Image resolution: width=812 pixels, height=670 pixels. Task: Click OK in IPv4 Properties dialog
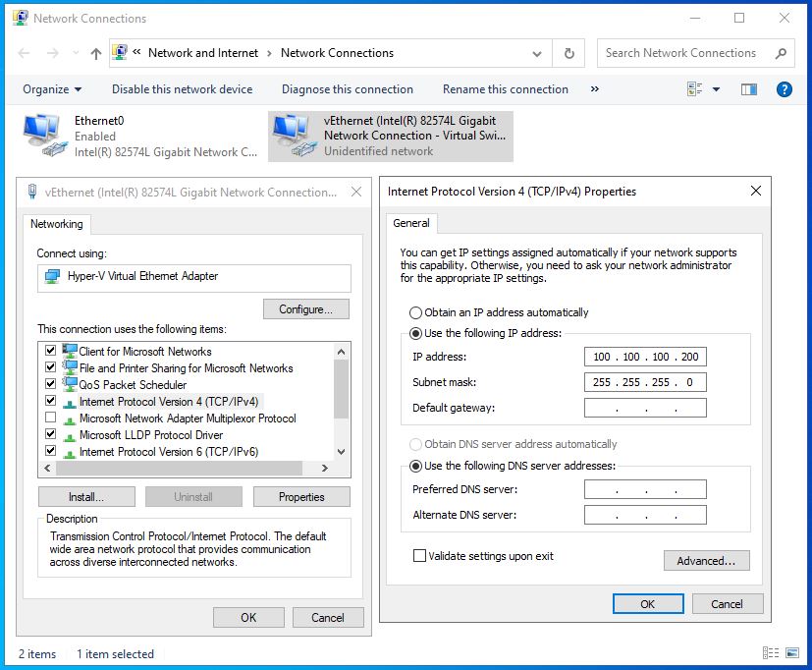648,604
